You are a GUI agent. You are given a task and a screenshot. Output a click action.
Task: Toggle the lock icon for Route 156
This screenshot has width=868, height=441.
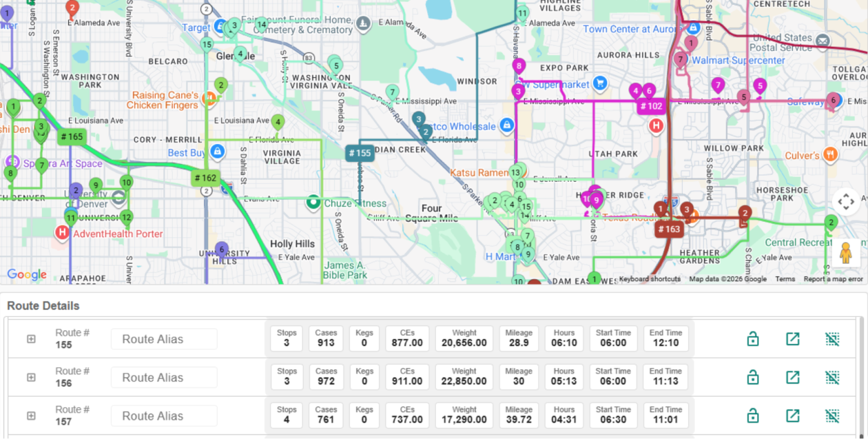coord(753,378)
